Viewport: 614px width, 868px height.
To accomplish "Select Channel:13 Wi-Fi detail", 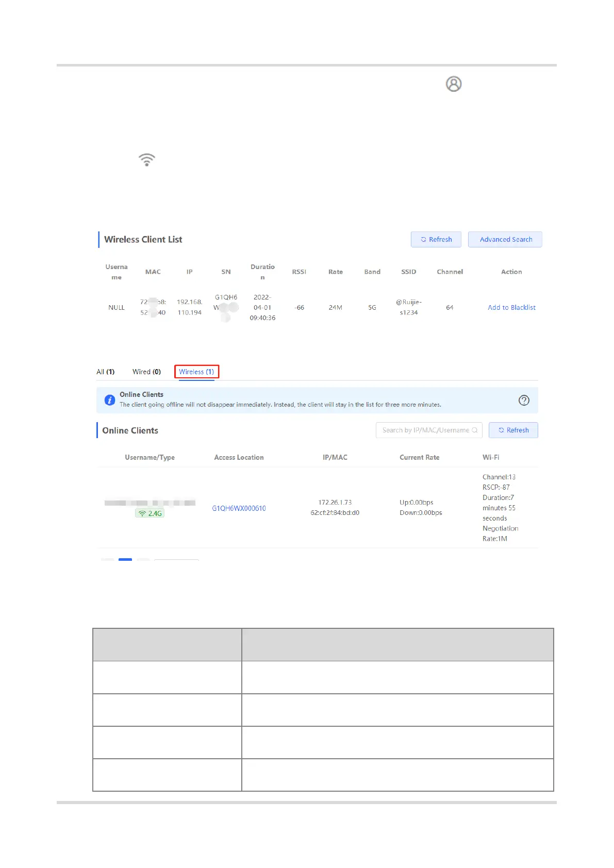I will coord(499,477).
